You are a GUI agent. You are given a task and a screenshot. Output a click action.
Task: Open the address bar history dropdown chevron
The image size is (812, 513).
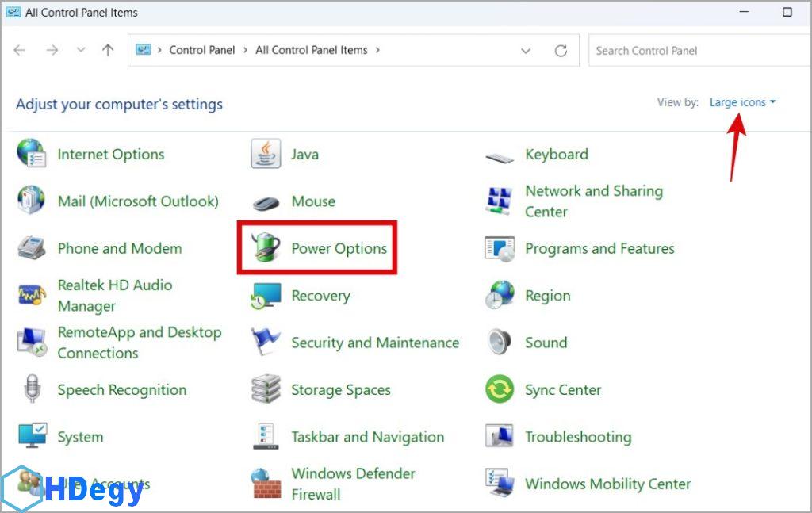526,51
